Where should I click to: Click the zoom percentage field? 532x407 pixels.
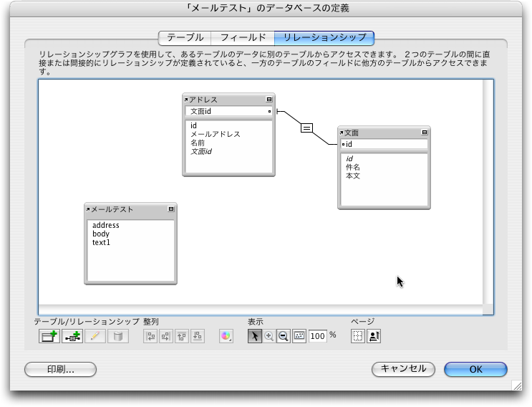[318, 336]
